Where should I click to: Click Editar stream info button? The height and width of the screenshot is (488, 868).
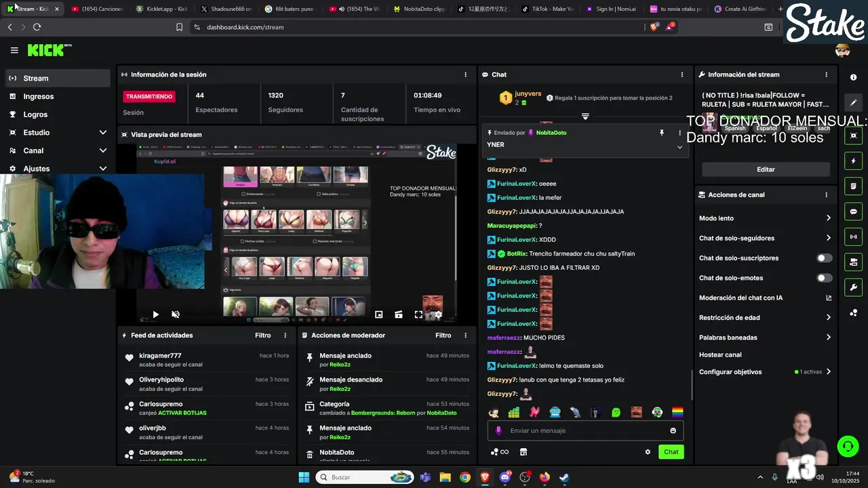point(766,169)
